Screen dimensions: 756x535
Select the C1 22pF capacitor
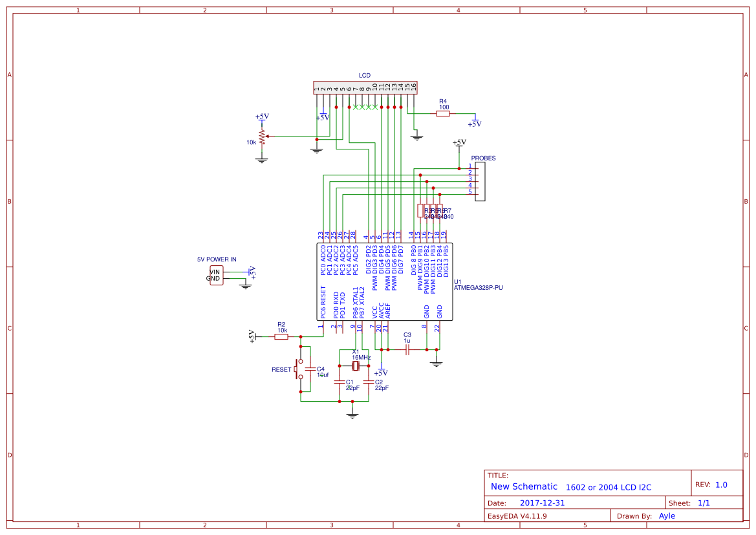340,382
